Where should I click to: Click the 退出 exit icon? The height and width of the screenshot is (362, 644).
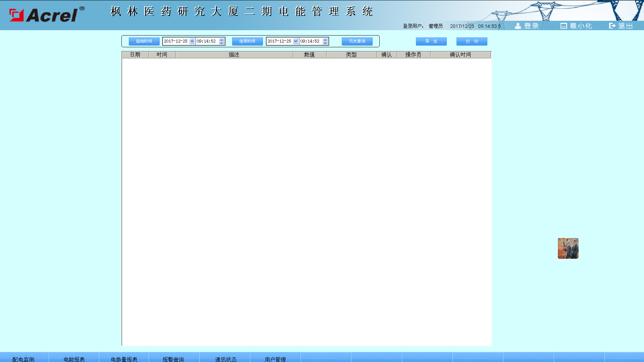point(612,26)
